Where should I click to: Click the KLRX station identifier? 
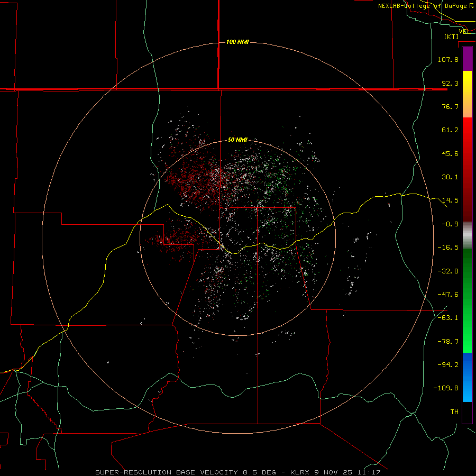[x=300, y=472]
